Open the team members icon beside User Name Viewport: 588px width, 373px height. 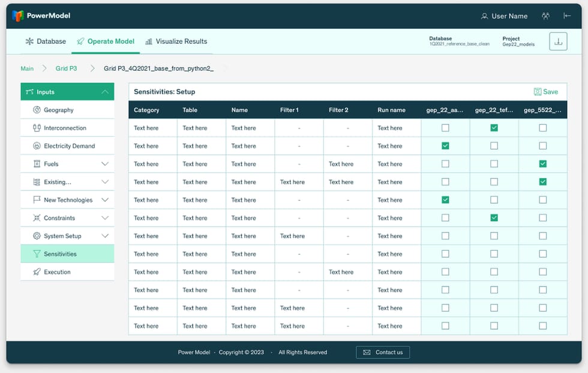coord(545,16)
